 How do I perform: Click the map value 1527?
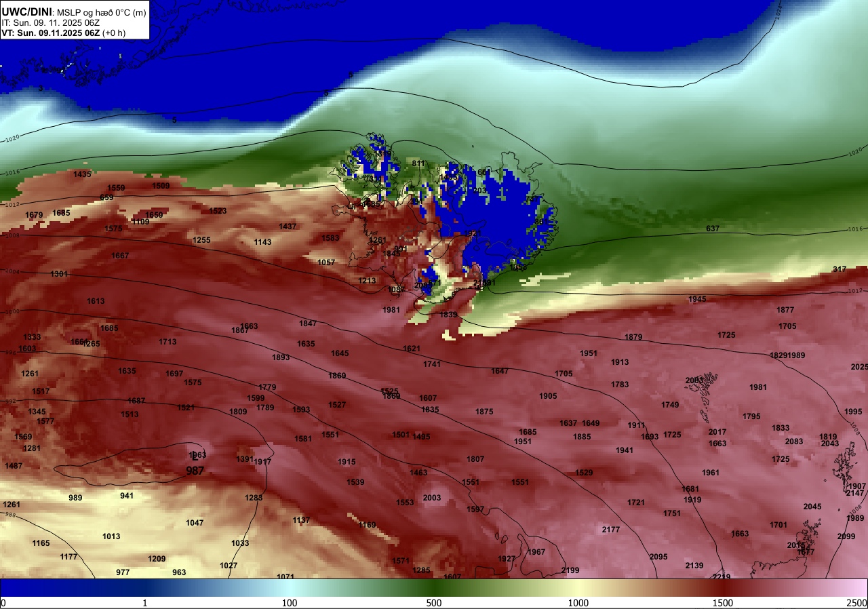[x=337, y=405]
